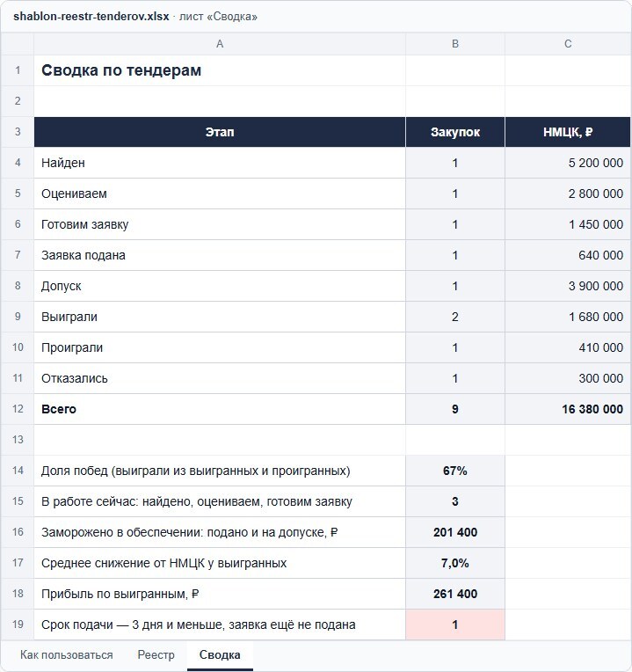Switch to the «Реестр» sheet tab
The image size is (632, 672).
tap(156, 655)
